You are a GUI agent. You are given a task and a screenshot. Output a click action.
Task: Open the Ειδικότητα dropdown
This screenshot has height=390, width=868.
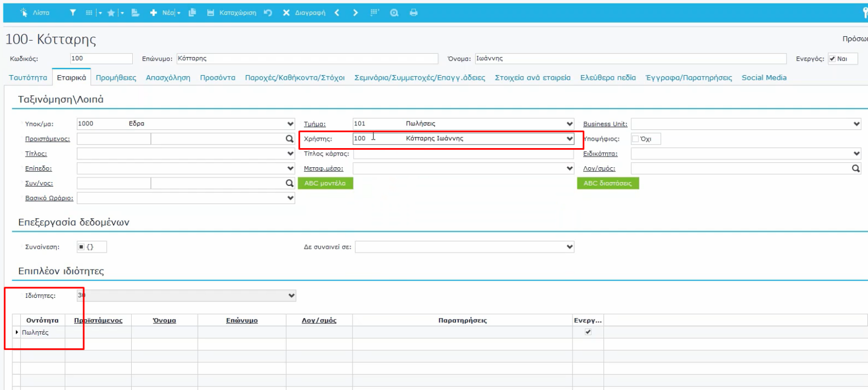(x=857, y=153)
